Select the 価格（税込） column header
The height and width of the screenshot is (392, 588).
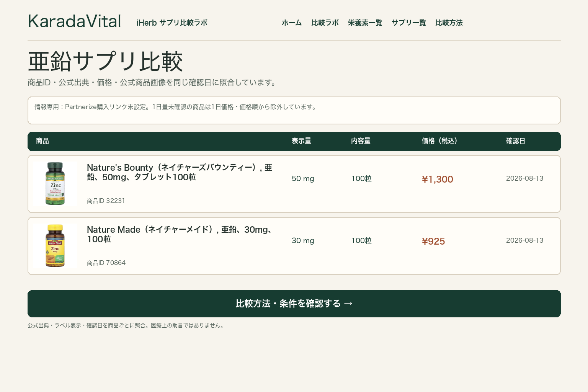click(439, 141)
